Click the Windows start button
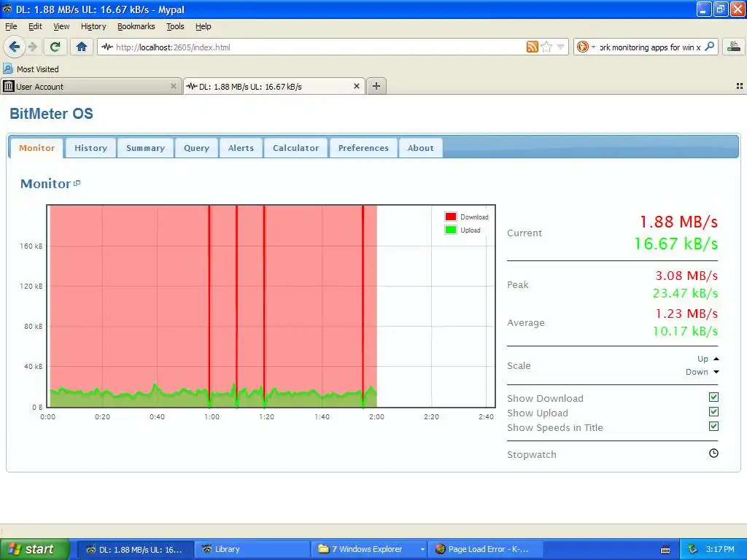The width and height of the screenshot is (747, 560). (x=34, y=549)
